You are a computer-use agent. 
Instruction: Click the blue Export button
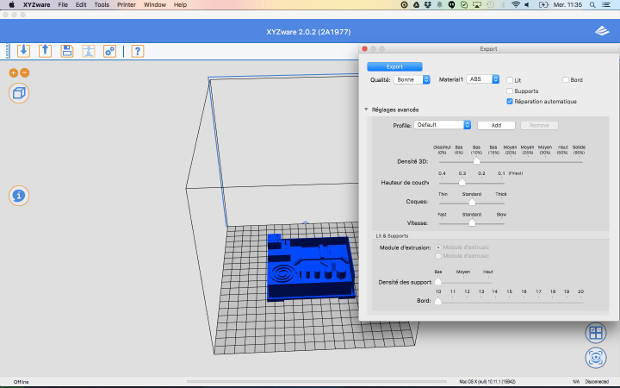395,66
